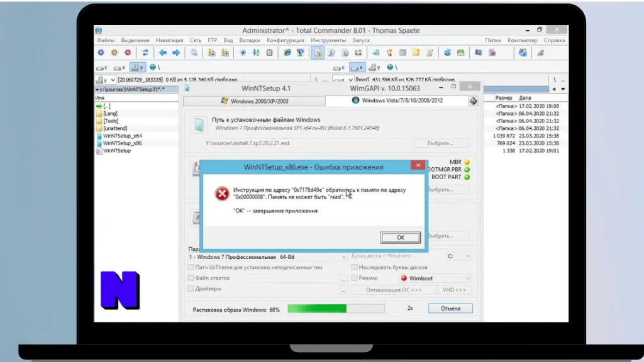This screenshot has height=362, width=644.
Task: Click OK in the error dialog
Action: pos(401,238)
